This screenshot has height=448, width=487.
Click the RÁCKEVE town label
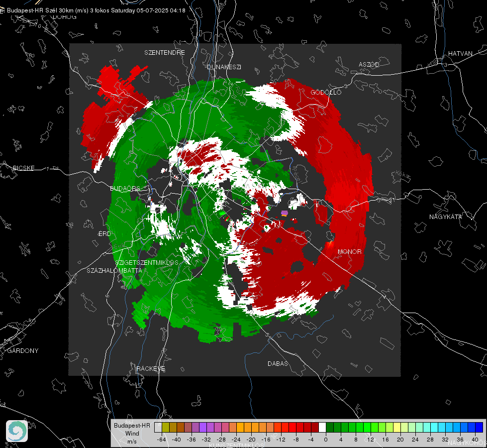tap(151, 368)
